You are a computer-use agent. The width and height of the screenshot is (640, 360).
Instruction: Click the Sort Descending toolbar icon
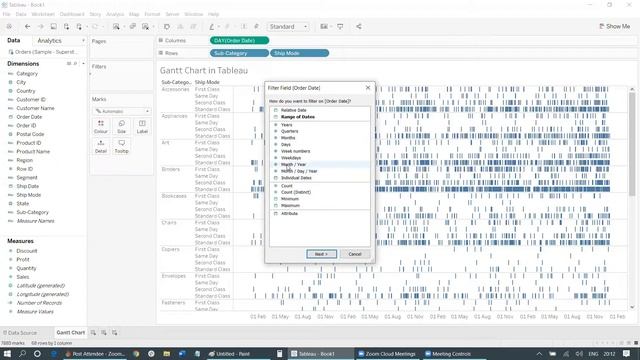point(193,27)
